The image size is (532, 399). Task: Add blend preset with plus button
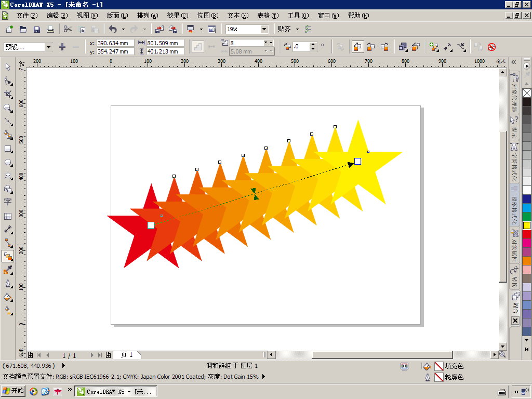pos(62,47)
